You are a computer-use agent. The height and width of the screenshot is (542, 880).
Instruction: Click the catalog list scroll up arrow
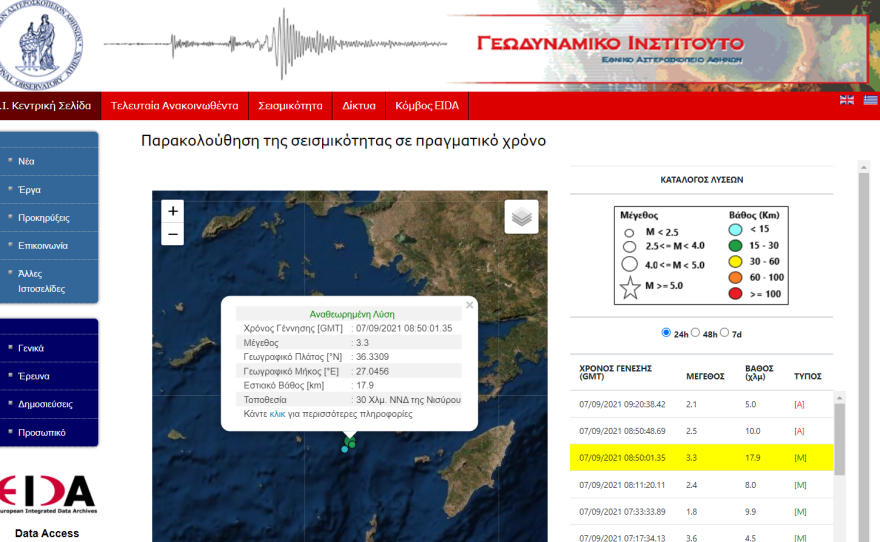tap(840, 398)
